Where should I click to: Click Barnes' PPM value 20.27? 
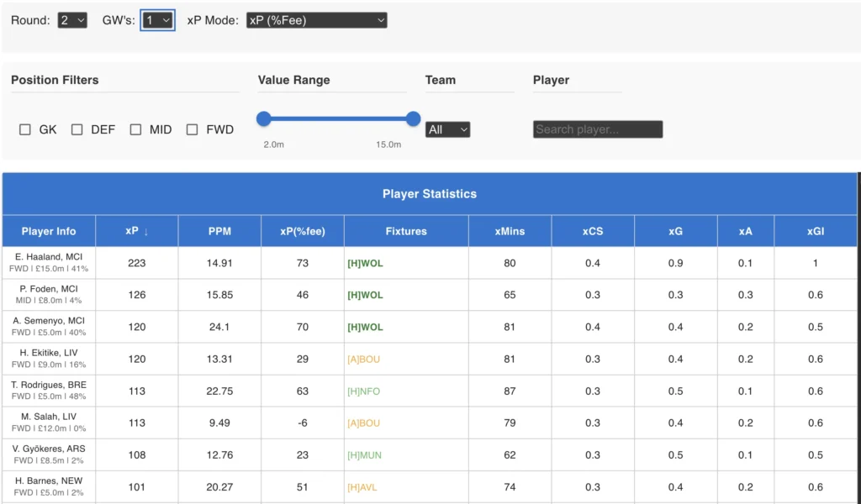pyautogui.click(x=219, y=487)
